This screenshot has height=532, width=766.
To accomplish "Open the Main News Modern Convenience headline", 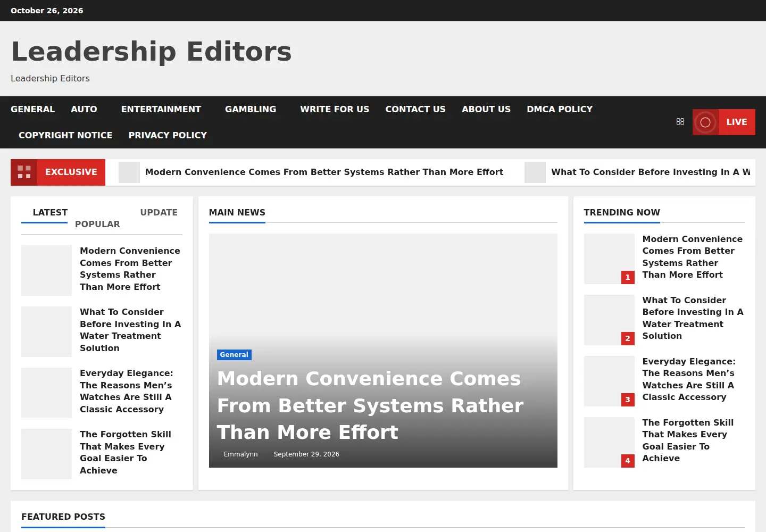I will pyautogui.click(x=370, y=405).
